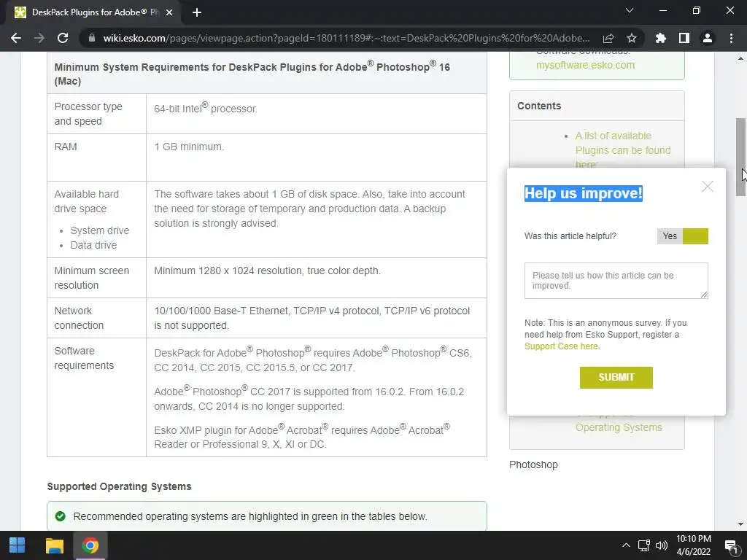Open the volume tray icon
This screenshot has height=560, width=747.
tap(661, 545)
